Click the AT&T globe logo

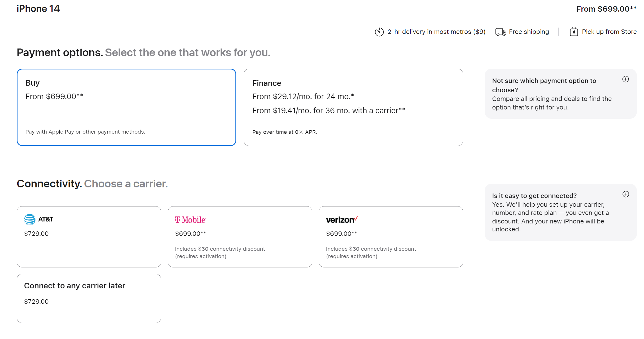coord(30,219)
